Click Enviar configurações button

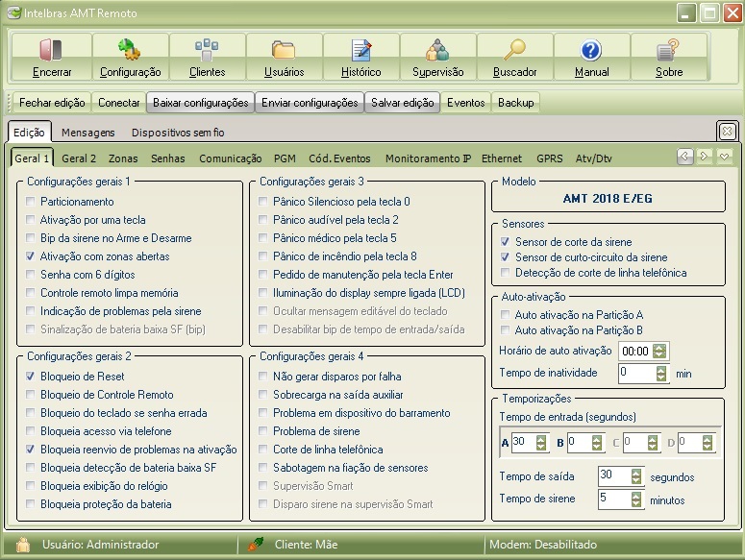tap(310, 103)
